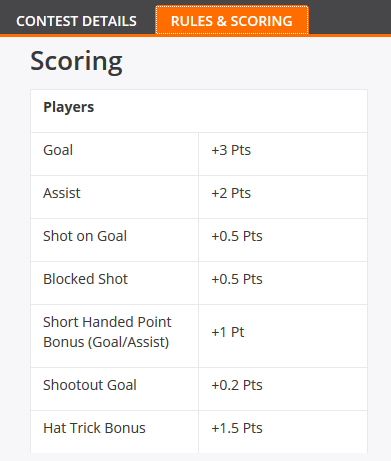
Task: Click the +1.5 Pts value
Action: [x=237, y=428]
